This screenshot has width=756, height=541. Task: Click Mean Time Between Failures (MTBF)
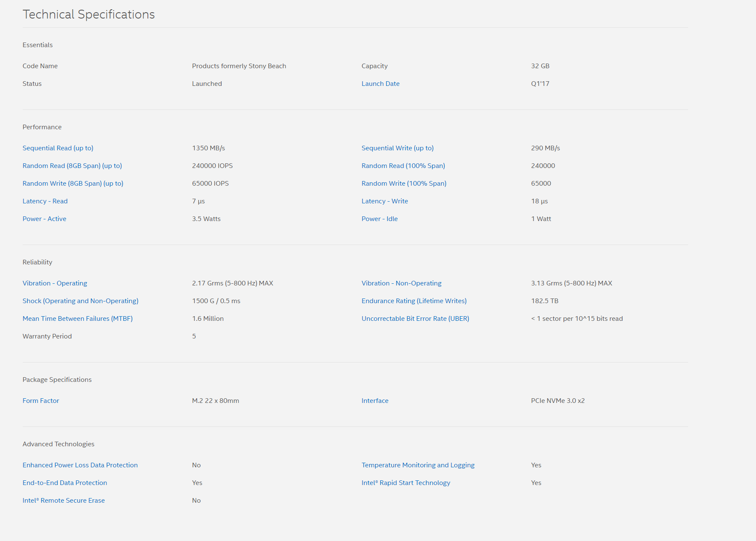pyautogui.click(x=77, y=319)
